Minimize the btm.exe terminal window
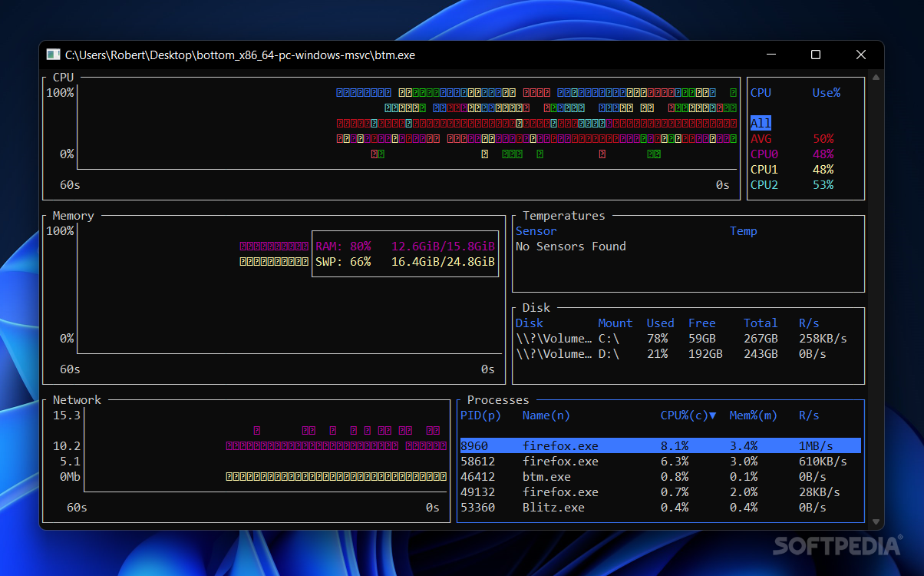The image size is (924, 576). point(771,55)
